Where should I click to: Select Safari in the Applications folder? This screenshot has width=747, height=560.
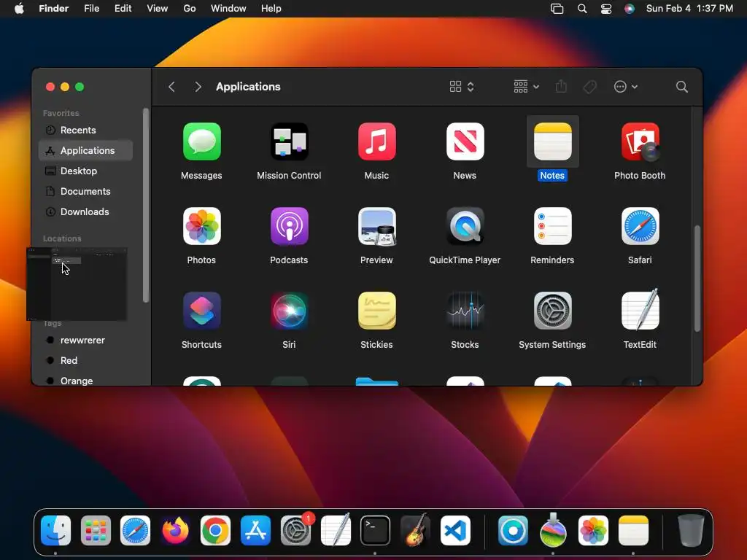tap(640, 226)
